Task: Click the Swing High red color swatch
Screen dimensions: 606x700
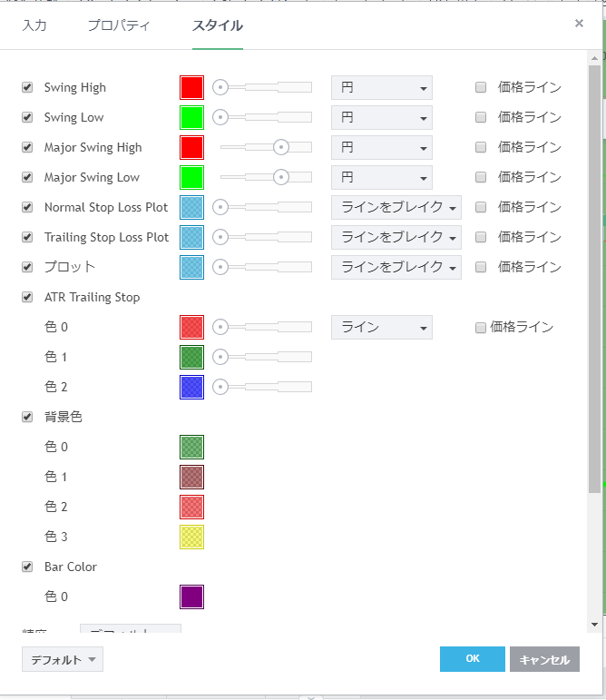Action: click(191, 87)
